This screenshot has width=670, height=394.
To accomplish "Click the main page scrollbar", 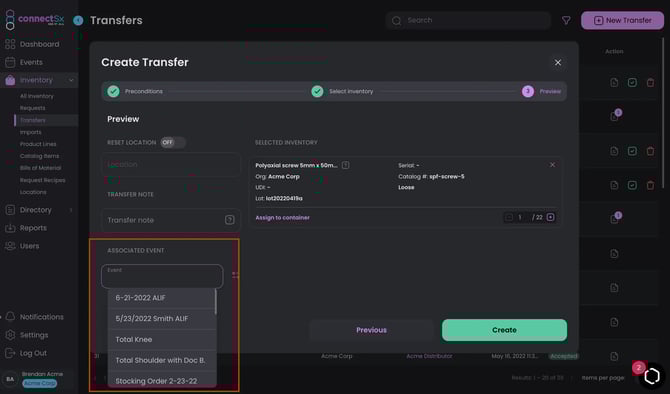I will tap(663, 113).
